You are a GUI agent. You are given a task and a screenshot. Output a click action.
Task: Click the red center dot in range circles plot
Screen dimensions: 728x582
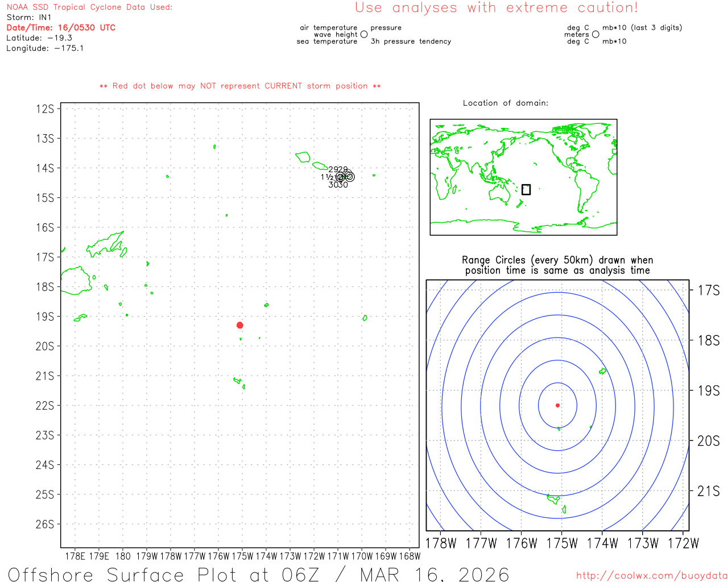pos(558,405)
